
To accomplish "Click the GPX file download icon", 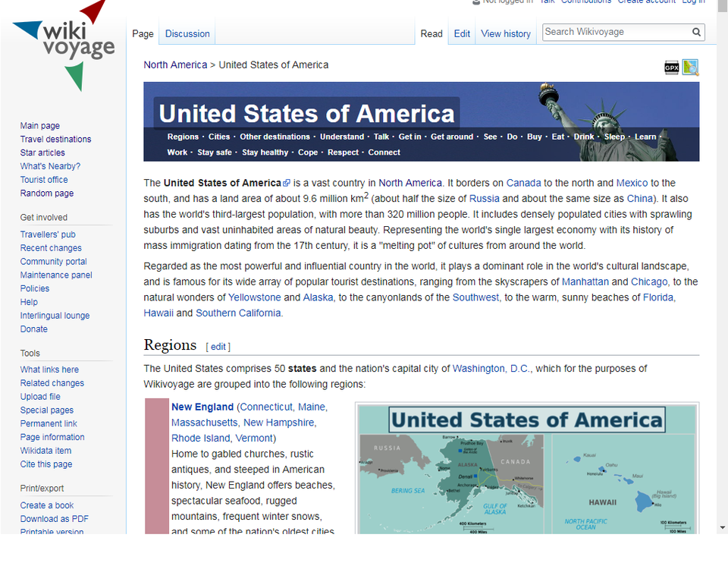I will (671, 68).
